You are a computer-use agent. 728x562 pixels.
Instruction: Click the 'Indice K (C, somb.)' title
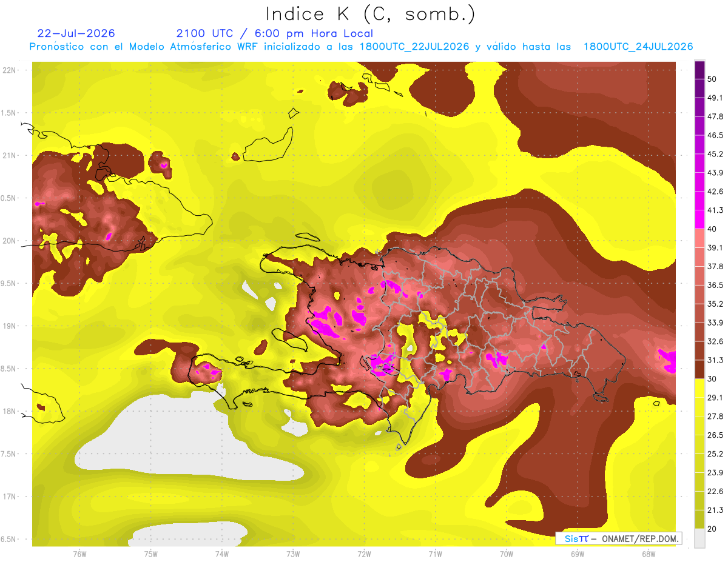pyautogui.click(x=371, y=14)
